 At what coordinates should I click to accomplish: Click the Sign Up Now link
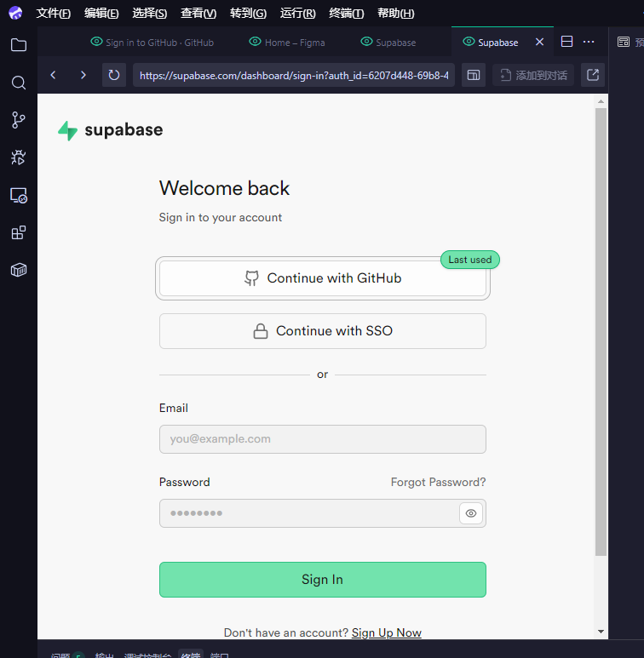click(x=386, y=632)
